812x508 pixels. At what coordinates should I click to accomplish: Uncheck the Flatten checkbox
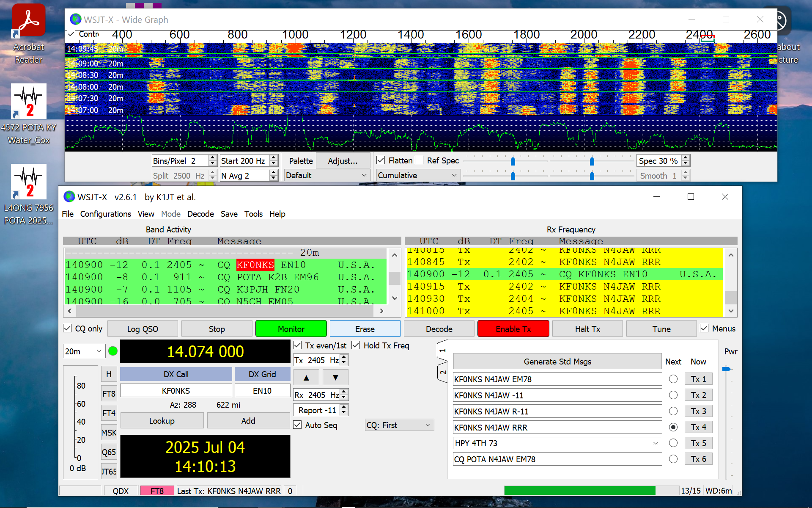tap(381, 160)
